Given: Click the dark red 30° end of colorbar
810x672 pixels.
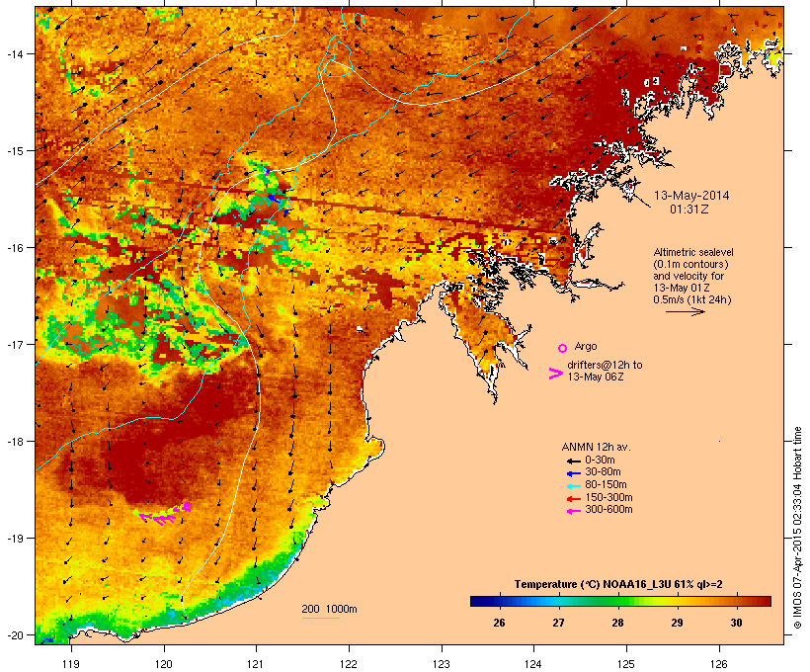Looking at the screenshot, I should point(761,601).
